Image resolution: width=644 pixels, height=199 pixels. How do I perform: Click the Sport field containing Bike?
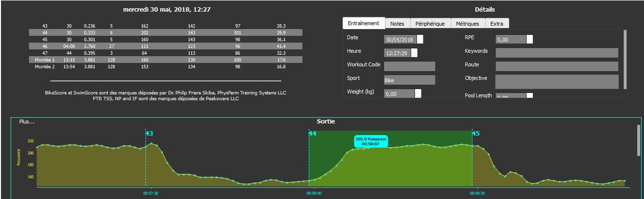pos(409,80)
